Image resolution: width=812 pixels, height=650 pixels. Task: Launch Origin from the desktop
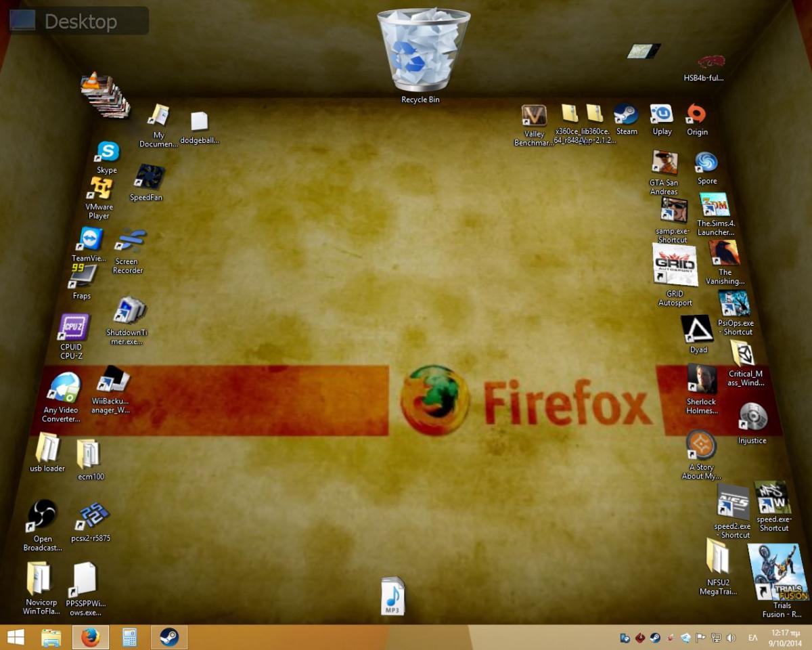coord(696,114)
